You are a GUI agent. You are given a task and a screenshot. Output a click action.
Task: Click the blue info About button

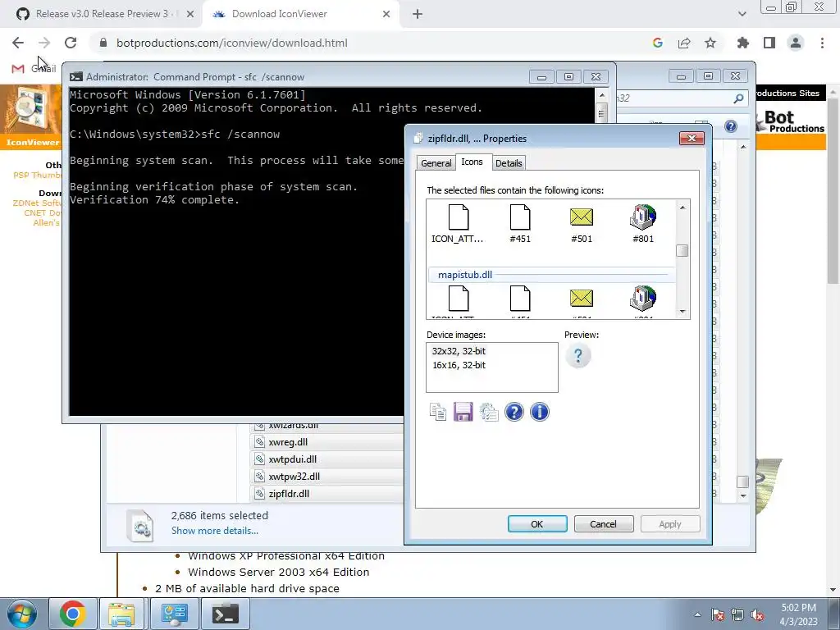tap(540, 412)
